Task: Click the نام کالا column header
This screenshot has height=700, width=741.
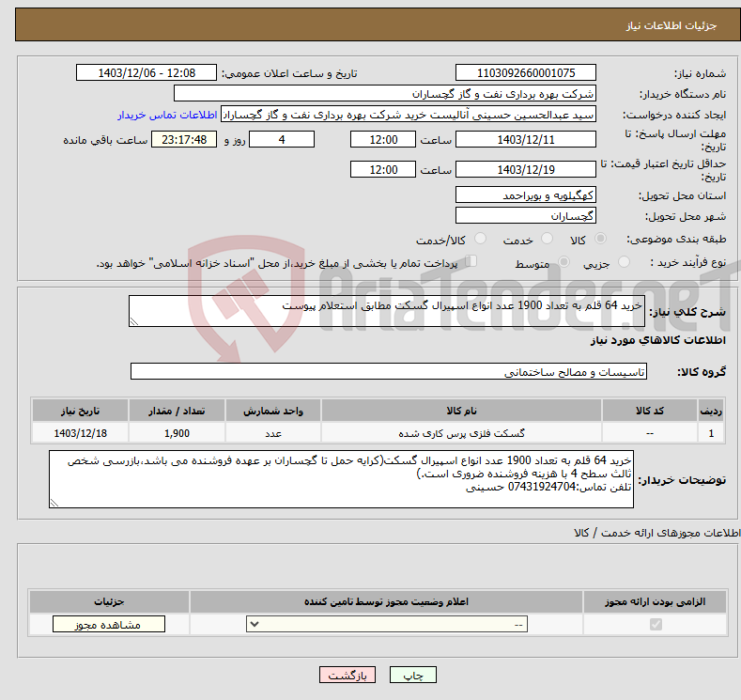Action: pos(462,412)
